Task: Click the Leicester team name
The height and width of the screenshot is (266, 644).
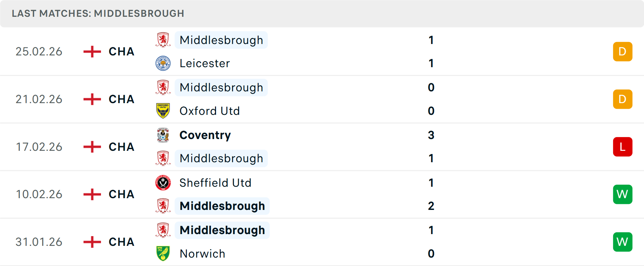Action: (x=205, y=63)
